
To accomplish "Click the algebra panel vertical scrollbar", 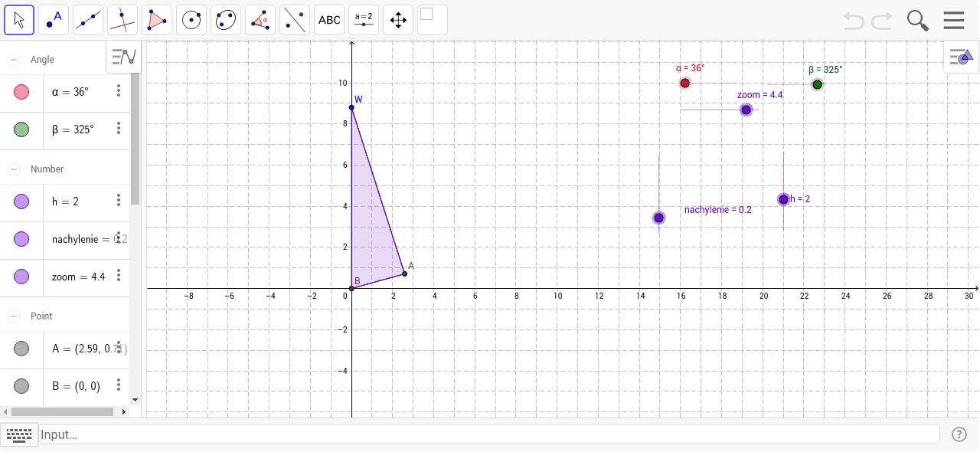I will click(135, 128).
